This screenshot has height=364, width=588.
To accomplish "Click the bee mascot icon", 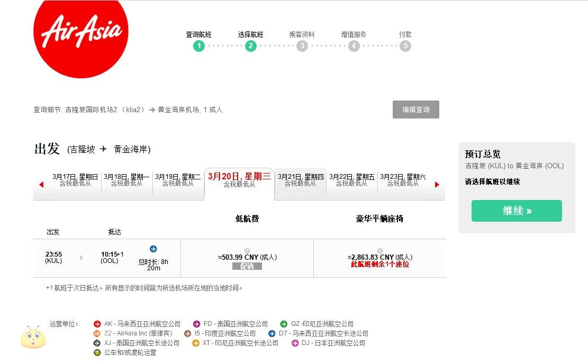I will click(x=33, y=338).
